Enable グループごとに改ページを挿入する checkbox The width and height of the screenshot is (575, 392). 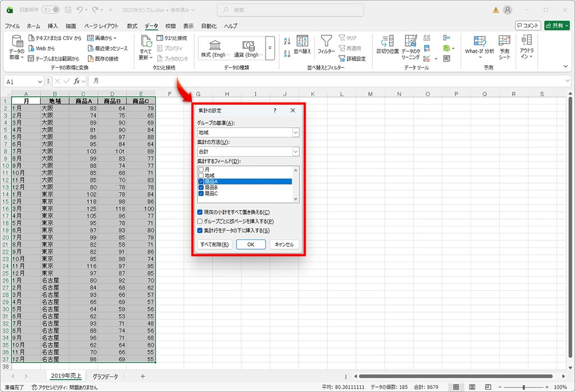point(200,221)
